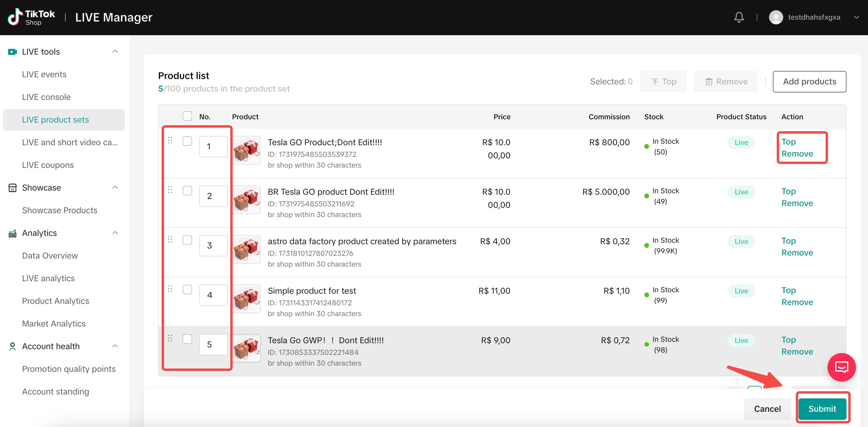Cancel the product set changes
This screenshot has height=427, width=868.
(767, 409)
